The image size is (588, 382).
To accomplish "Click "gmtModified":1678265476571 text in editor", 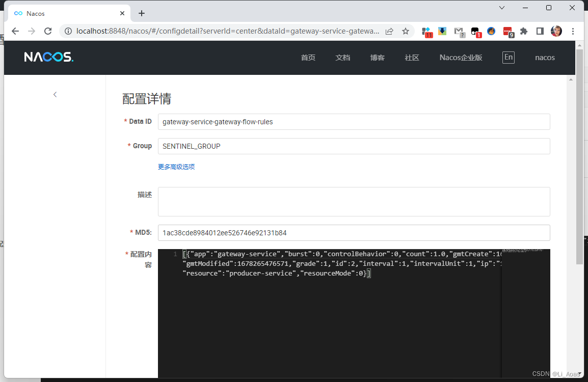I will (x=236, y=263).
